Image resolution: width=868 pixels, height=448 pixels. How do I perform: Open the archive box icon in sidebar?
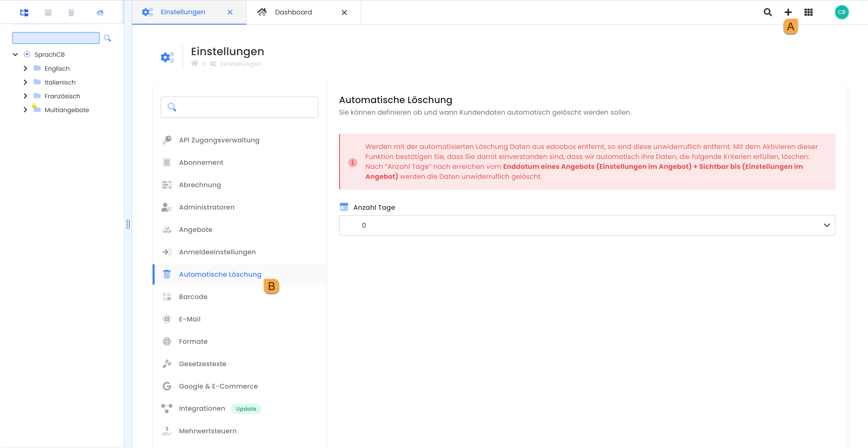[x=48, y=12]
